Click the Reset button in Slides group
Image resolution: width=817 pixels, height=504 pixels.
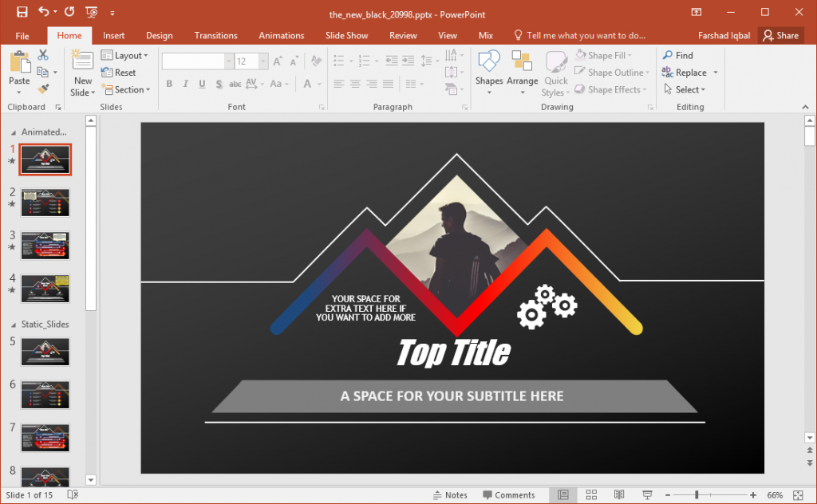pos(125,72)
